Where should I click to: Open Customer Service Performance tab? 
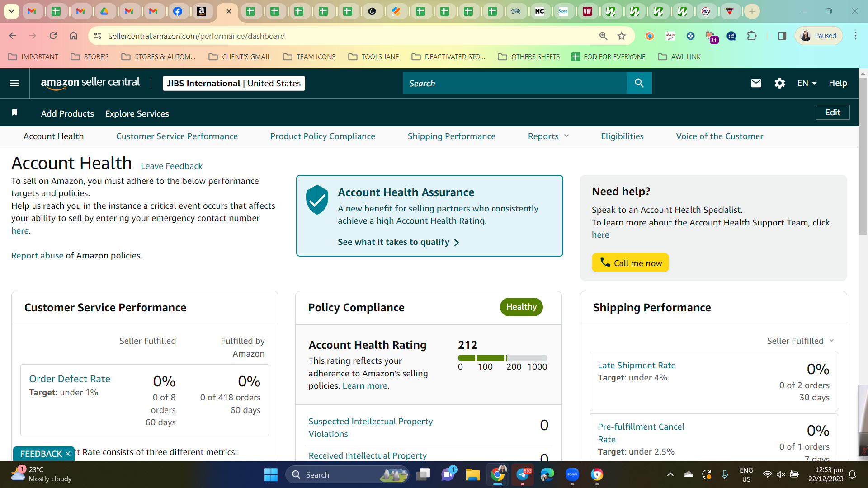click(x=177, y=136)
